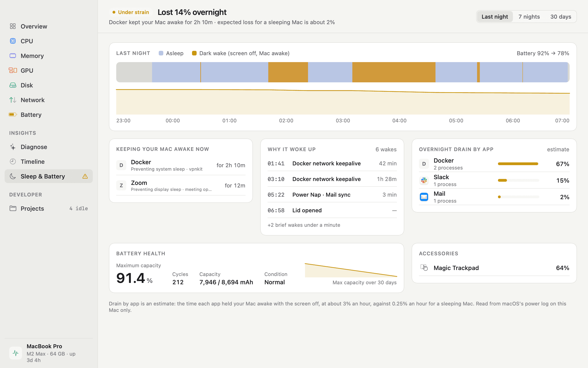588x368 pixels.
Task: Click the Timeline clock icon
Action: pyautogui.click(x=13, y=161)
